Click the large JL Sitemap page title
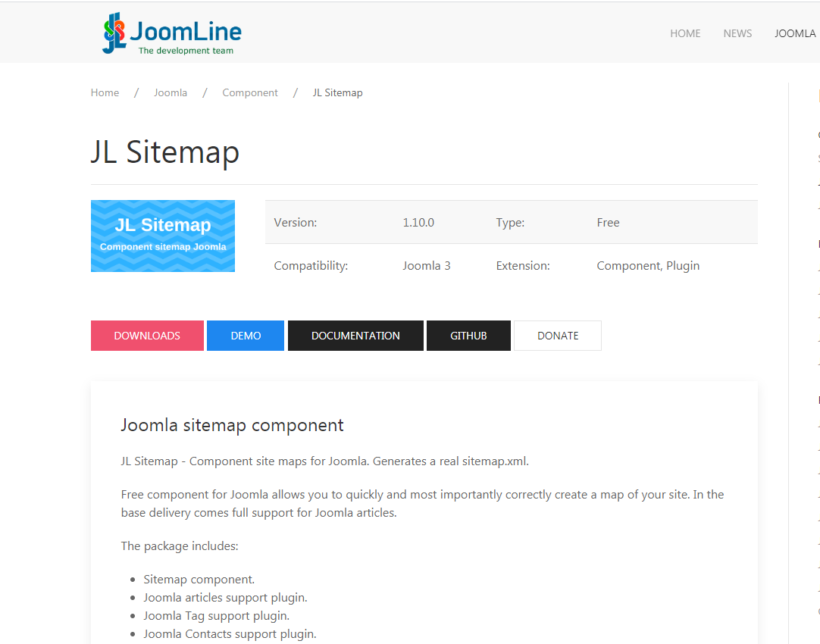This screenshot has height=644, width=820. point(165,152)
